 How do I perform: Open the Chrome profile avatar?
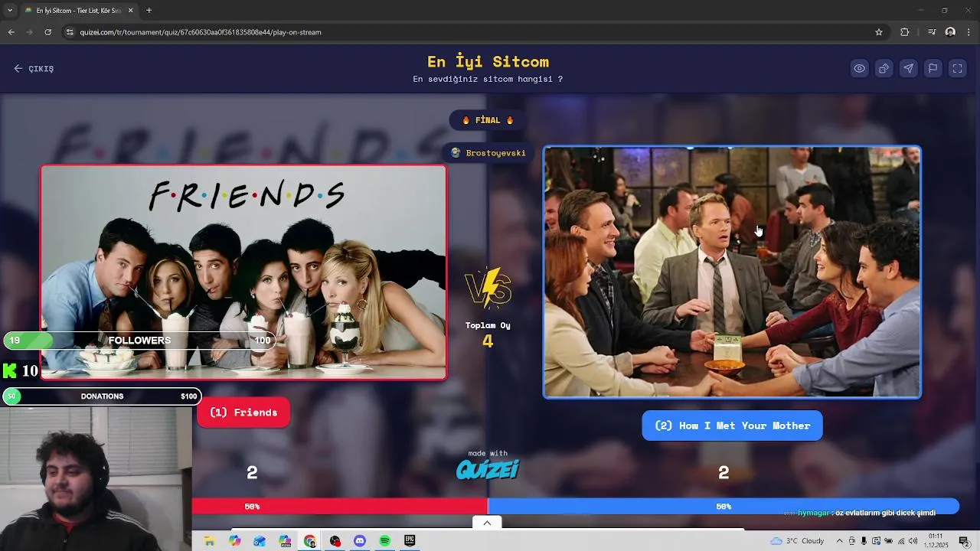pos(950,32)
